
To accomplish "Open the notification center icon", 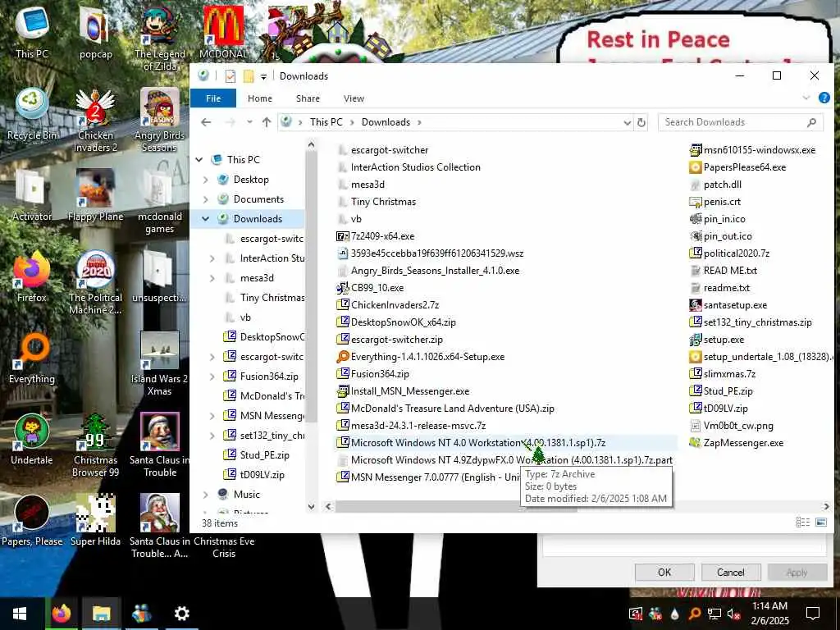I will (813, 614).
